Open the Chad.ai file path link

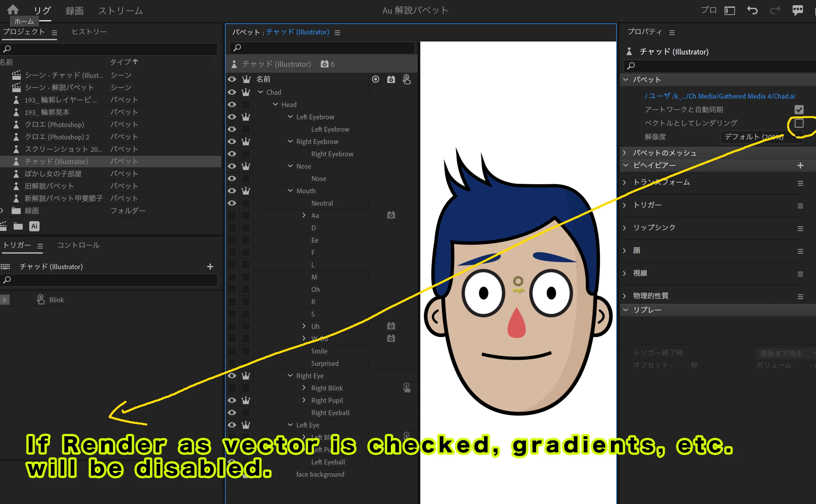(x=719, y=96)
